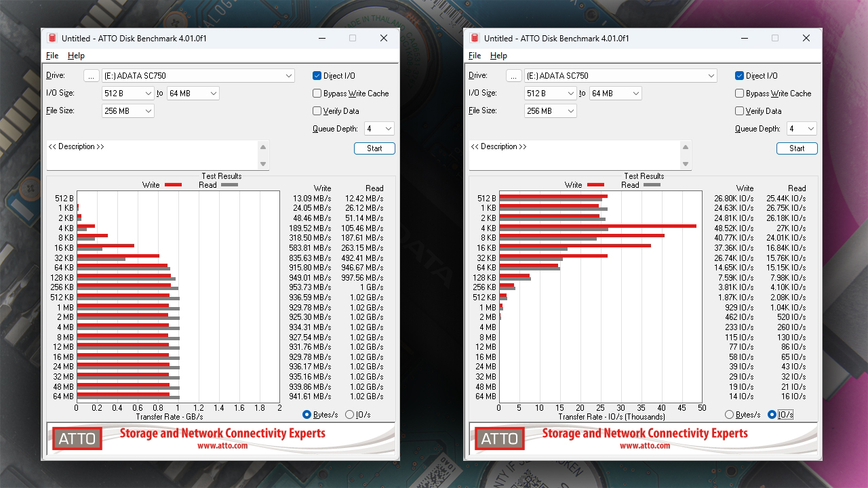This screenshot has height=488, width=868.
Task: Select the IO/s radio button in right window
Action: point(772,415)
